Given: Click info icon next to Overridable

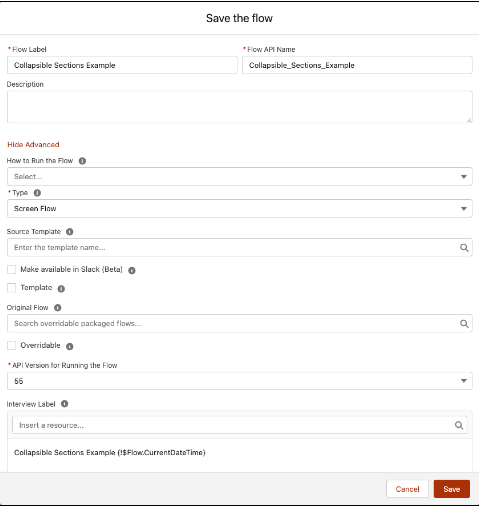Looking at the screenshot, I should pyautogui.click(x=70, y=346).
